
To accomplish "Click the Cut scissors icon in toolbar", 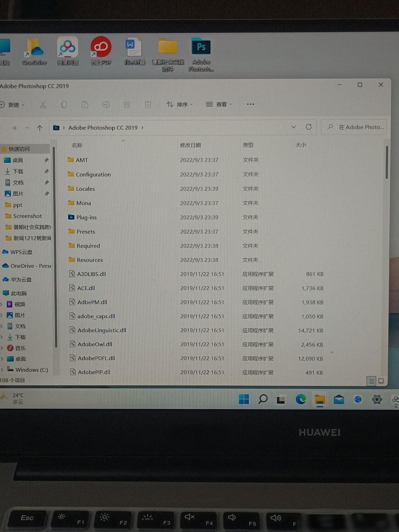I will click(43, 105).
